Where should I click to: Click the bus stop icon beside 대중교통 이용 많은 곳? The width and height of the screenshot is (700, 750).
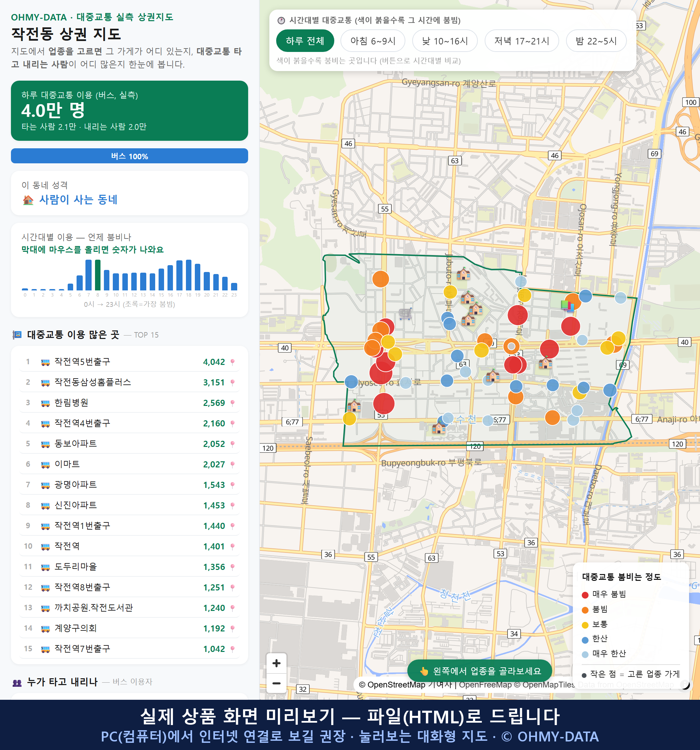pyautogui.click(x=17, y=335)
